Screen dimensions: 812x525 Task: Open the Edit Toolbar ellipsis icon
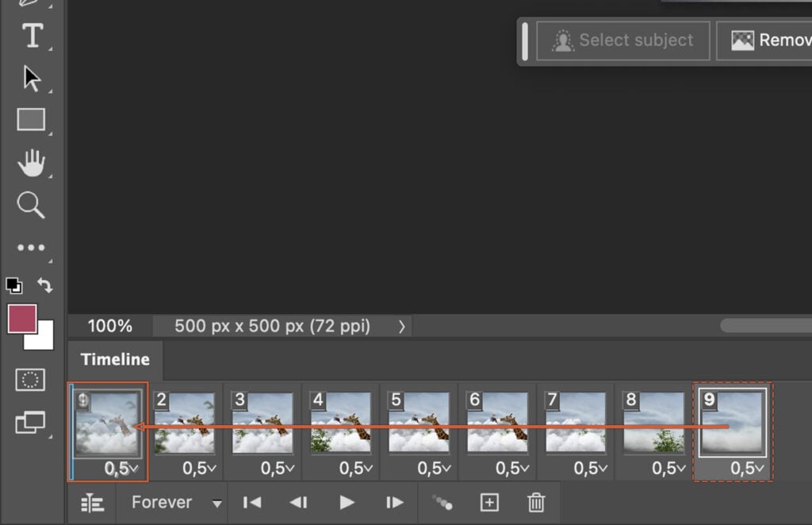(x=30, y=247)
